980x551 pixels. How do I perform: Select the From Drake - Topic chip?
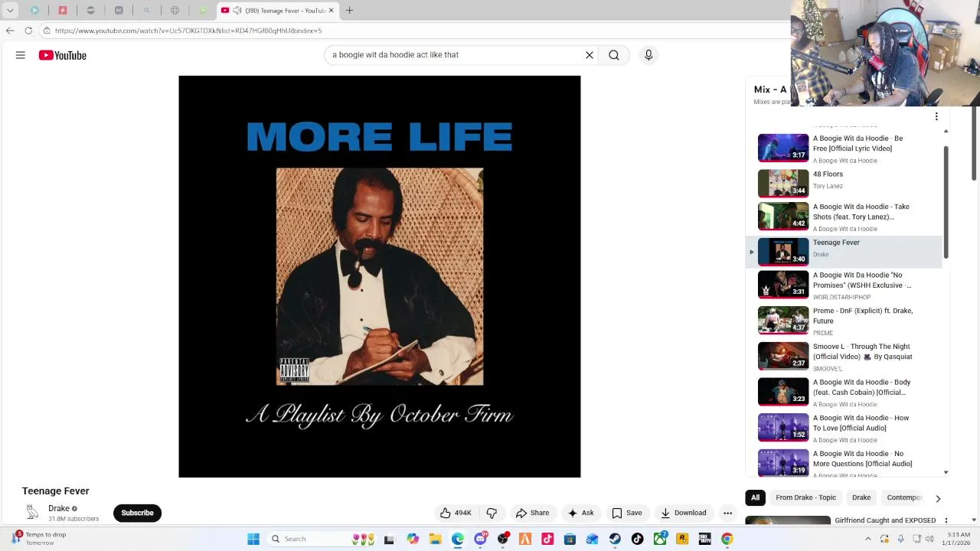click(x=805, y=497)
